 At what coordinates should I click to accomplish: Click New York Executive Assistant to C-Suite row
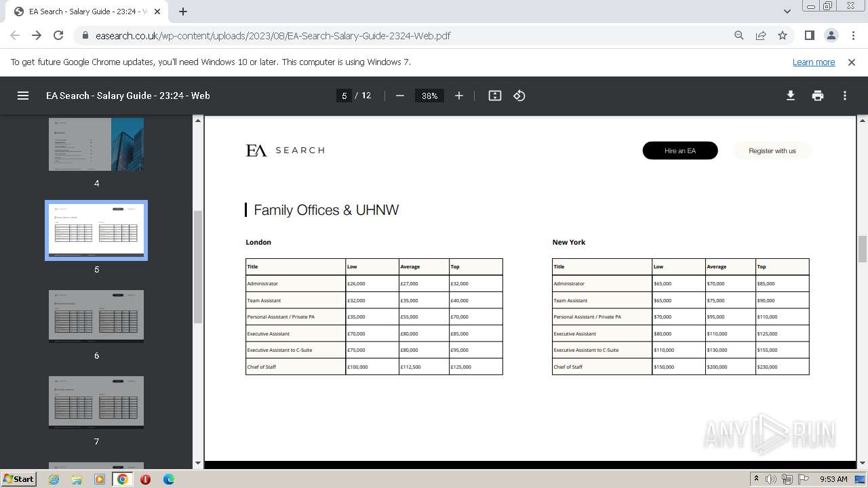[681, 350]
